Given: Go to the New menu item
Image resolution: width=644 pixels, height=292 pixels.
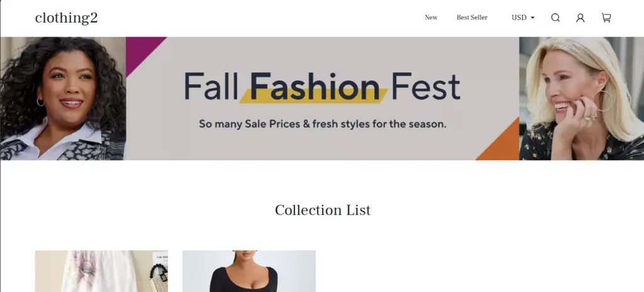Looking at the screenshot, I should pyautogui.click(x=431, y=18).
